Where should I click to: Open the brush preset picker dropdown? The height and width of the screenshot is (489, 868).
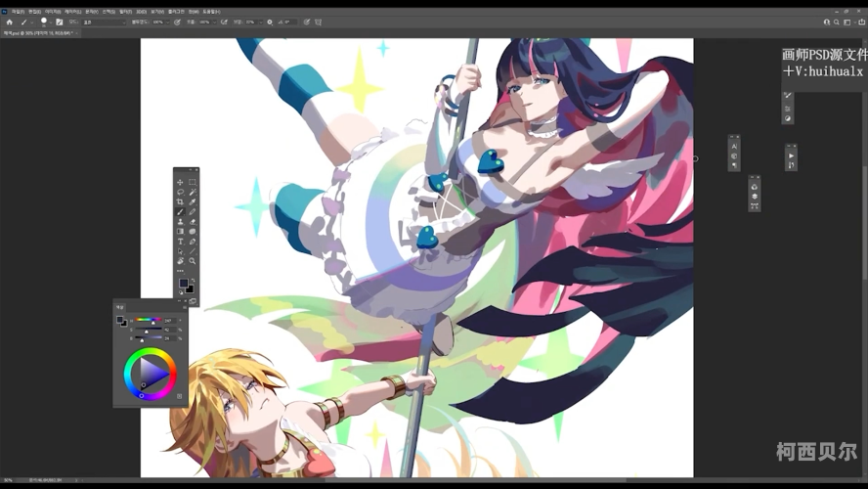click(x=51, y=22)
